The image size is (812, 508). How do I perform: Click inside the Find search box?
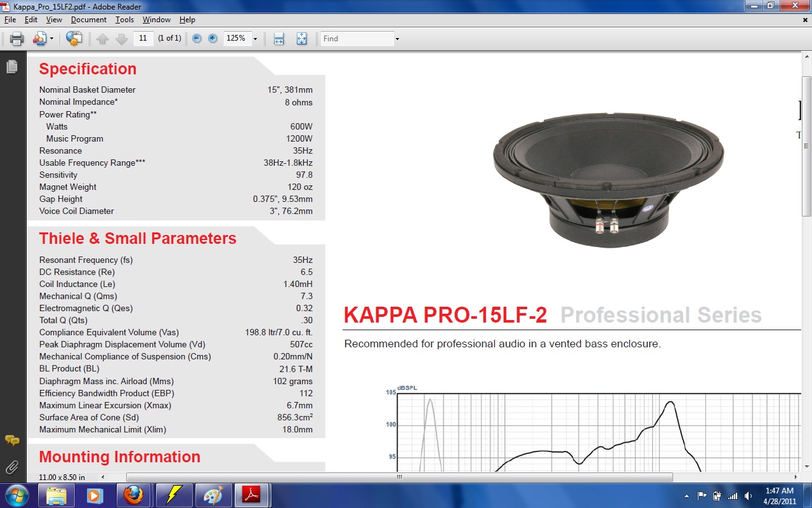[x=357, y=39]
